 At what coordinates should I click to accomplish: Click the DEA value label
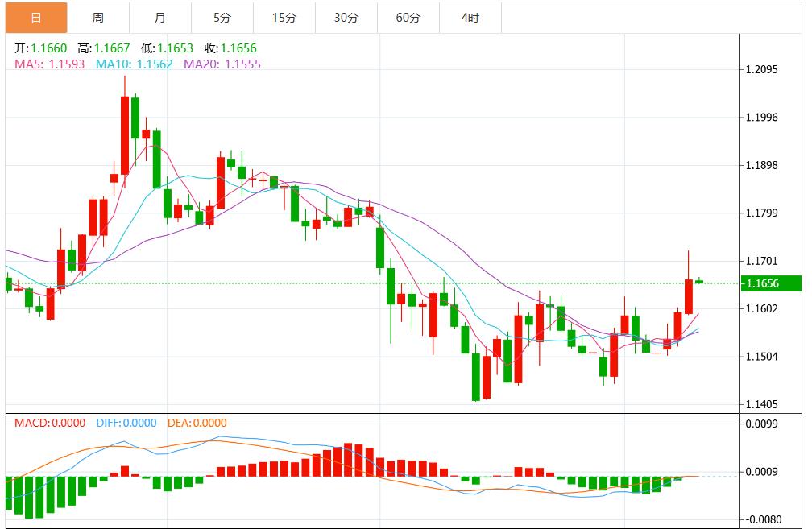click(197, 423)
